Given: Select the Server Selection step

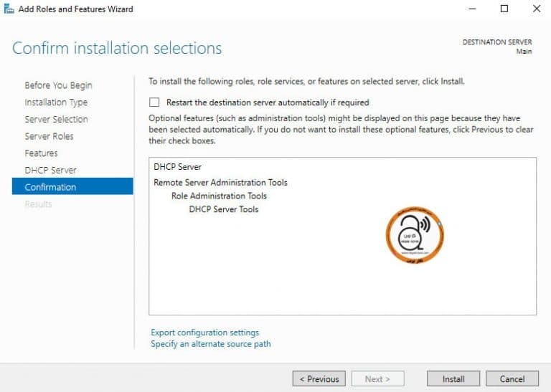Looking at the screenshot, I should pos(56,119).
